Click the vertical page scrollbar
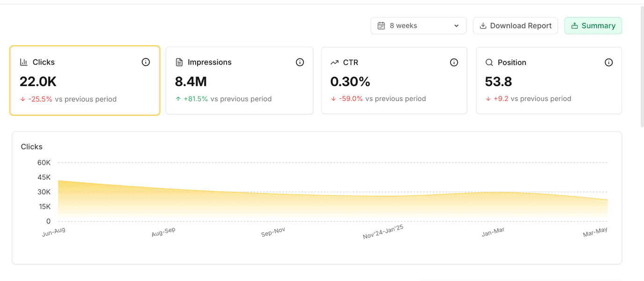Image resolution: width=644 pixels, height=281 pixels. click(x=642, y=66)
